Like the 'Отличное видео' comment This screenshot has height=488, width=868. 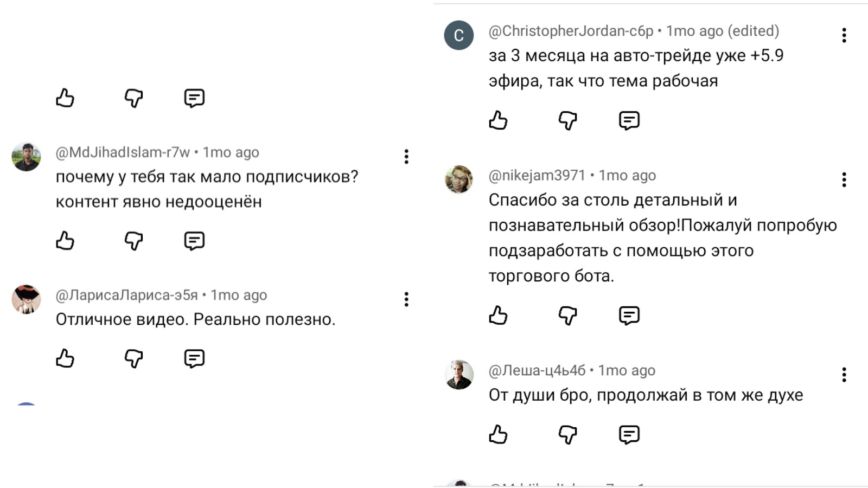(x=65, y=358)
